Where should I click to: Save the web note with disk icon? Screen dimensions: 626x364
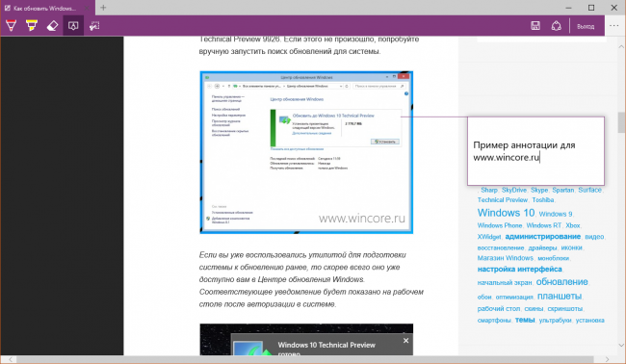coord(535,26)
